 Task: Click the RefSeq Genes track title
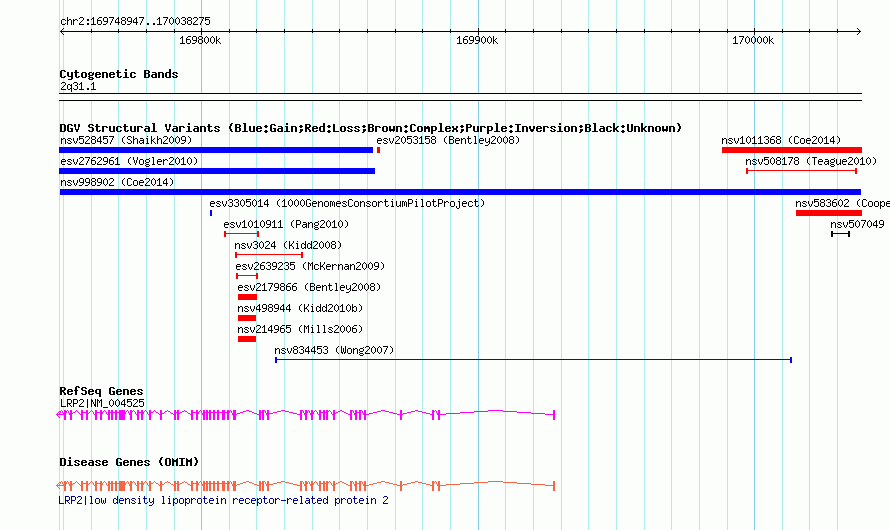point(101,392)
